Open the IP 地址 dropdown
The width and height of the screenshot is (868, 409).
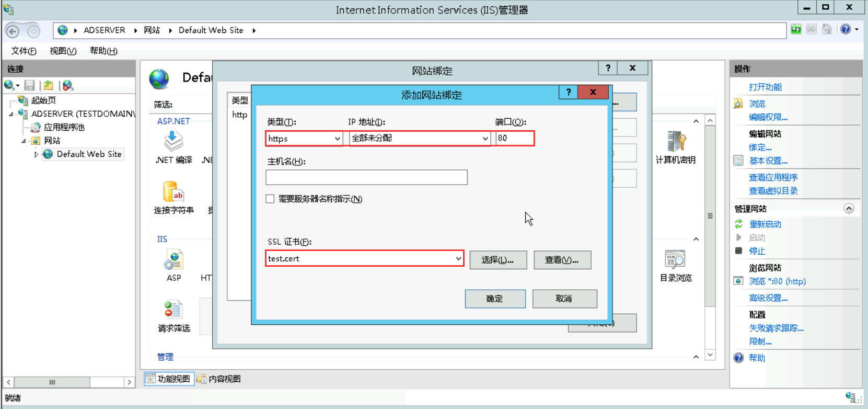click(485, 139)
